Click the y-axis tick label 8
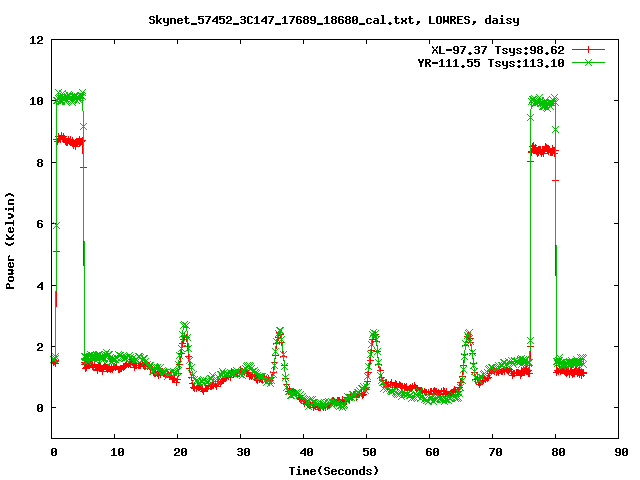The width and height of the screenshot is (640, 480). [x=40, y=163]
